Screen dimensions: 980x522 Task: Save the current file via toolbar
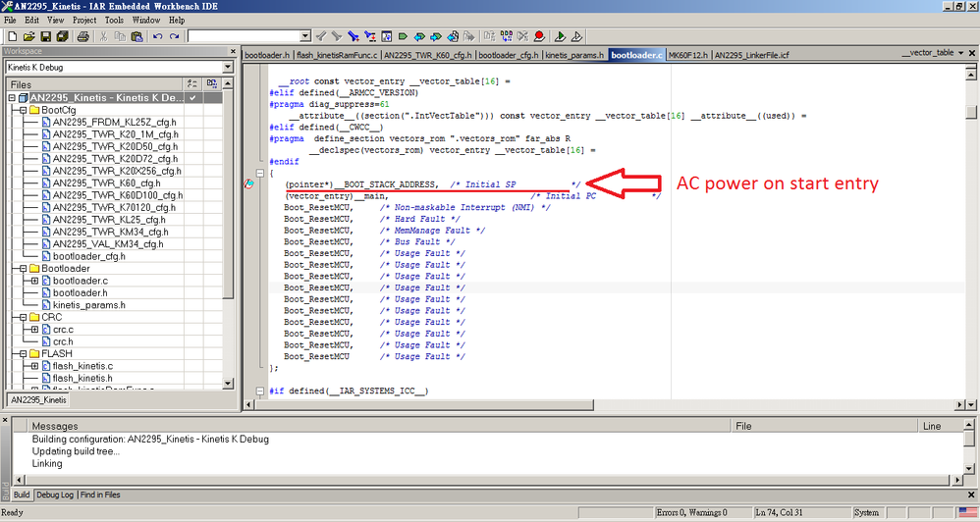coord(46,37)
